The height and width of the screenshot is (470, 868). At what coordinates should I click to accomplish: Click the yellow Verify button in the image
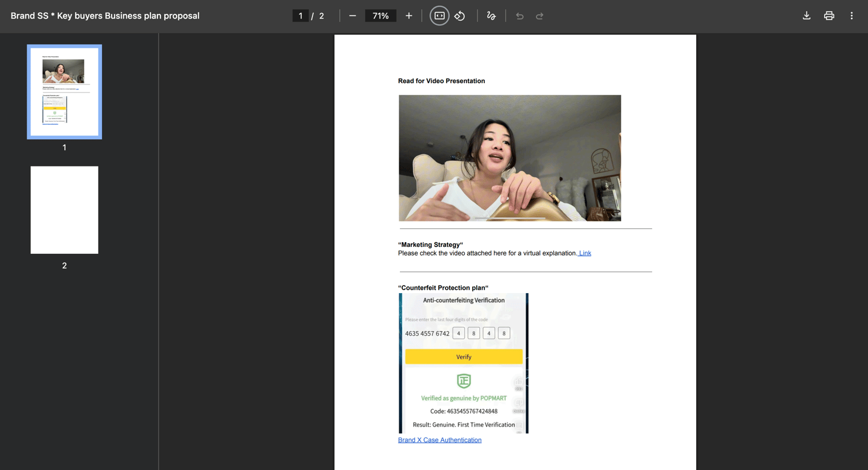(464, 357)
